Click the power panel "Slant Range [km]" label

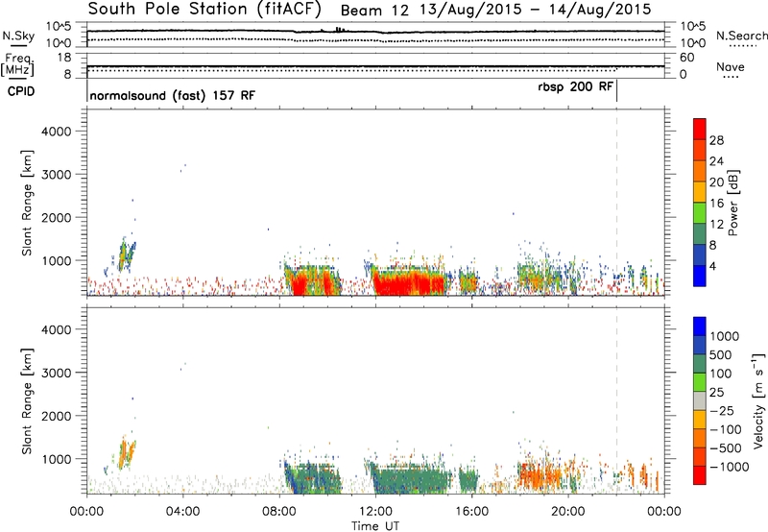(27, 203)
